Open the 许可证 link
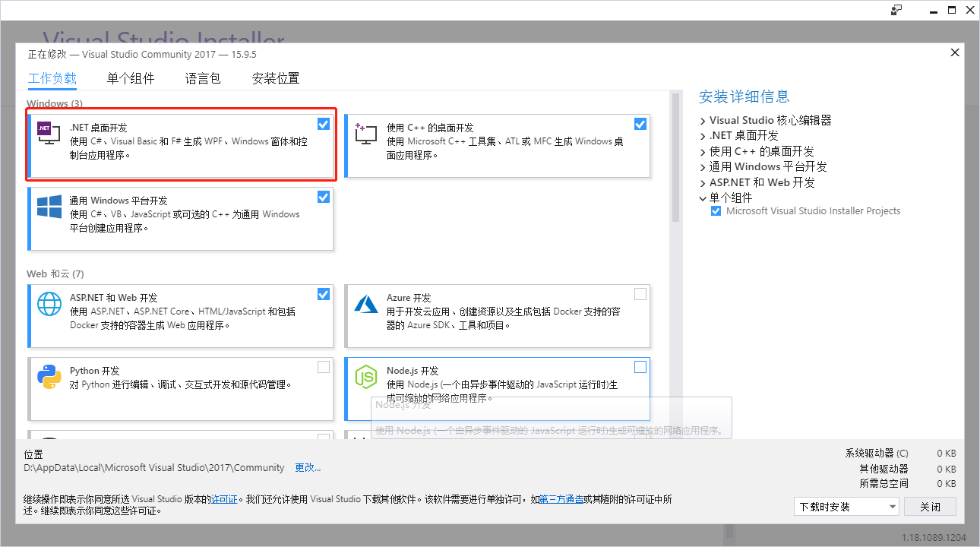 coord(224,499)
